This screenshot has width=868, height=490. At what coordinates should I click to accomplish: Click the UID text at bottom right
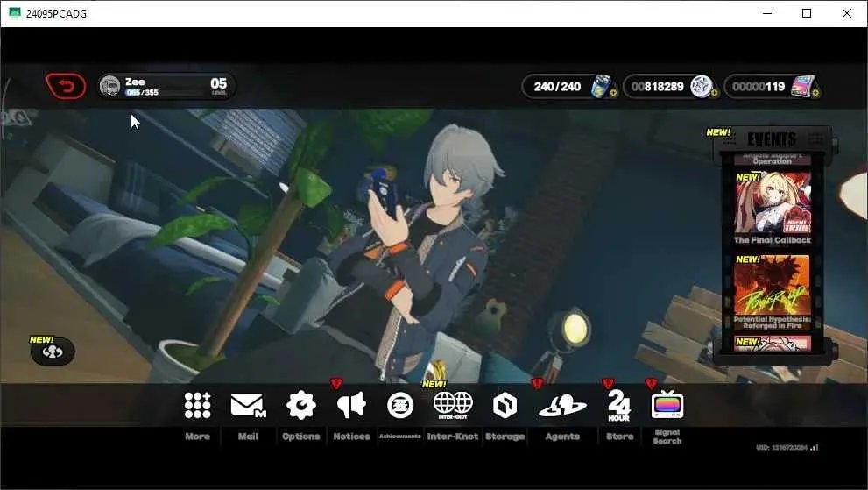783,447
